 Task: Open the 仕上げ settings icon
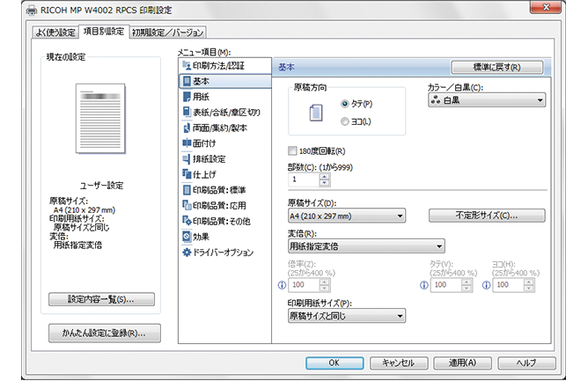coord(186,174)
